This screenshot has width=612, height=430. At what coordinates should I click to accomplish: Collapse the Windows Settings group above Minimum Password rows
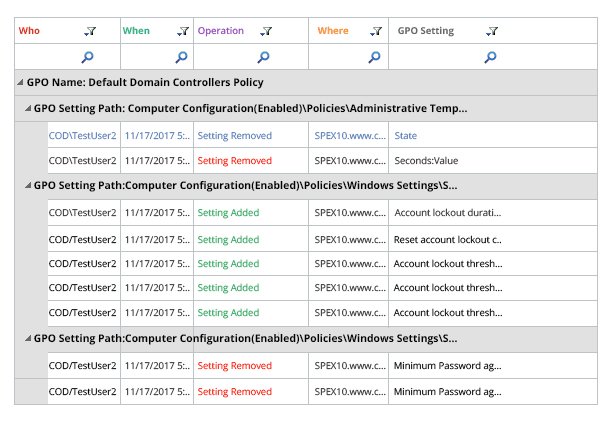(x=28, y=338)
